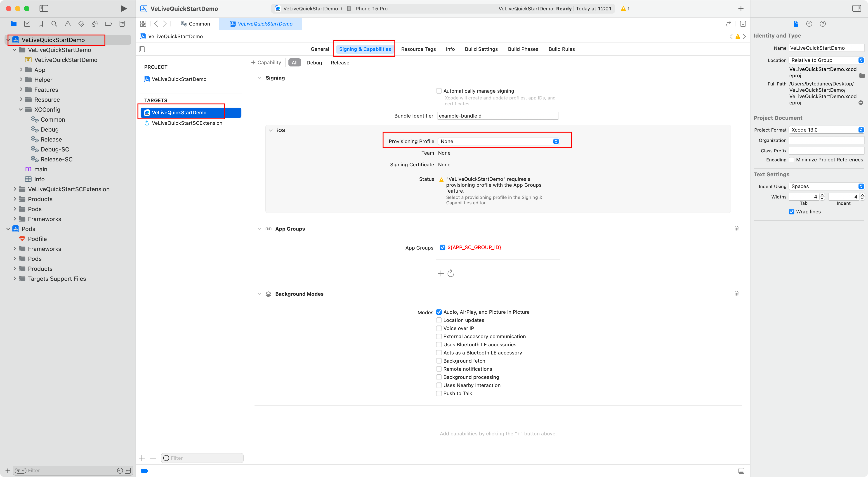This screenshot has width=868, height=477.
Task: Hide the project and targets list icon
Action: pos(142,49)
